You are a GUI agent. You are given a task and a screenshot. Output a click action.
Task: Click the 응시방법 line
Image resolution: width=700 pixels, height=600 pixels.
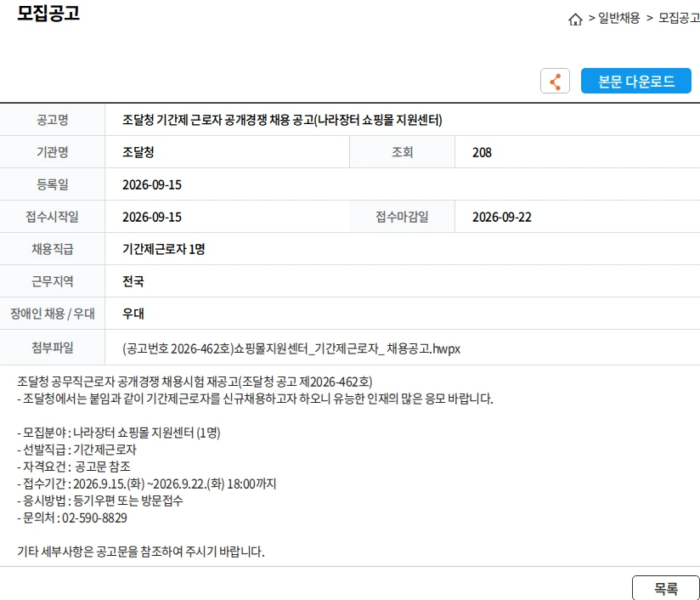tap(100, 501)
